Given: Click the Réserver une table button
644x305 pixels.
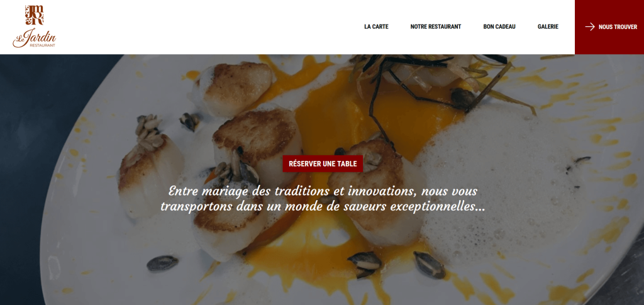Looking at the screenshot, I should [x=323, y=164].
